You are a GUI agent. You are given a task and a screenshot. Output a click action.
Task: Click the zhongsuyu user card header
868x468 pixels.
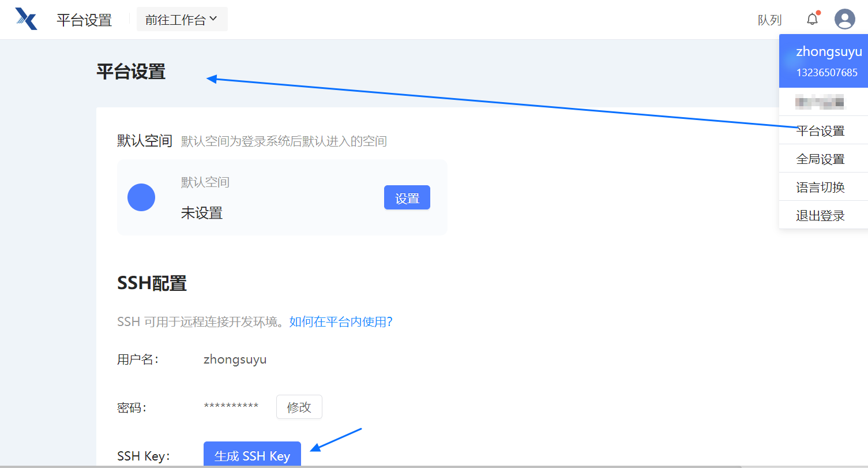(824, 61)
